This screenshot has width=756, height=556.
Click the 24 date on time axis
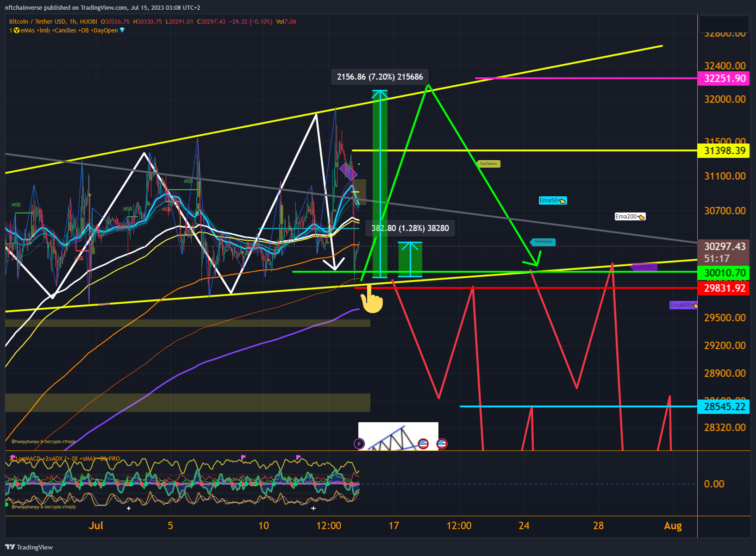524,525
